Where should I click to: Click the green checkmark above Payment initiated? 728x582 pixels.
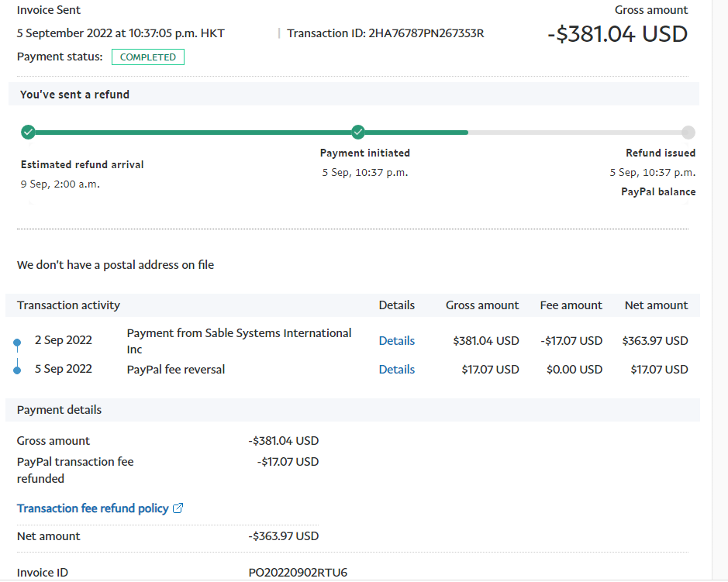[357, 133]
